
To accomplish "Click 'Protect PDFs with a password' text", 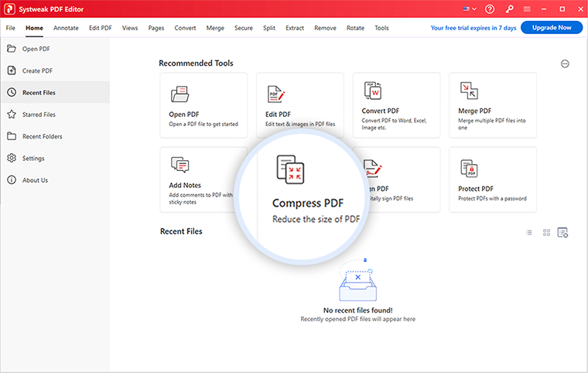I will [x=492, y=199].
